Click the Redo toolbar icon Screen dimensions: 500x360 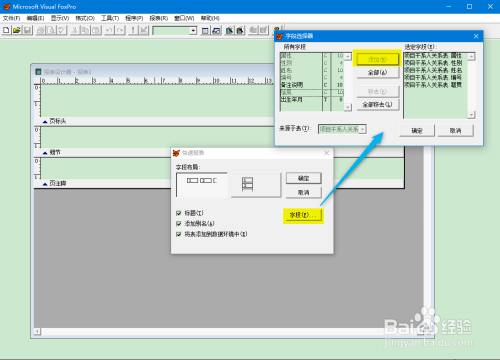(120, 30)
